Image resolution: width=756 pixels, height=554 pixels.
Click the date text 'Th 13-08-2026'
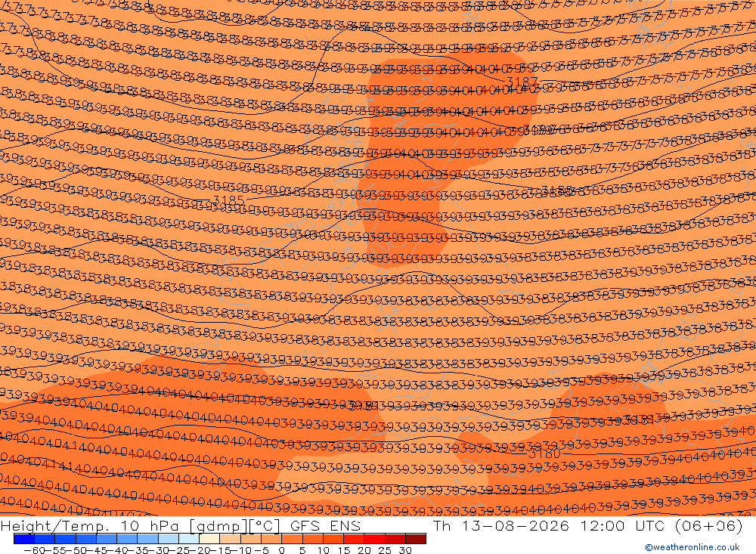click(501, 525)
